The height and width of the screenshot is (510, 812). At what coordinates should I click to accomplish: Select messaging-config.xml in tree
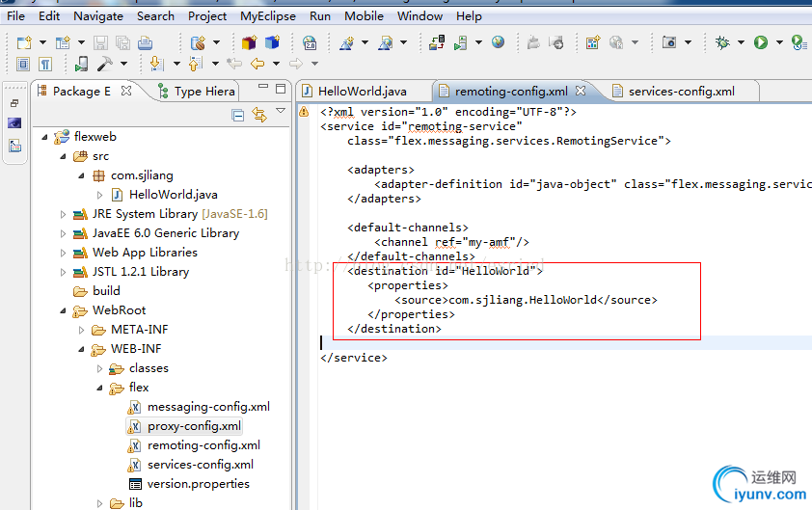208,407
